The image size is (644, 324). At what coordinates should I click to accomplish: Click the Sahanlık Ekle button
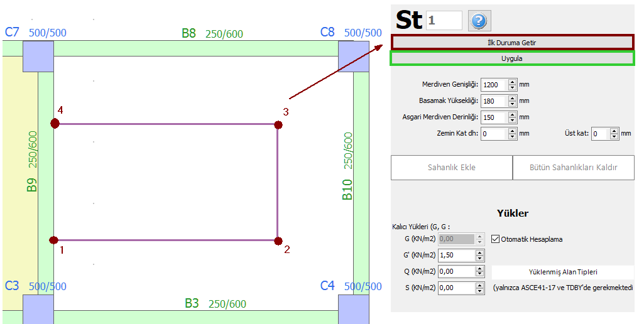(x=451, y=168)
